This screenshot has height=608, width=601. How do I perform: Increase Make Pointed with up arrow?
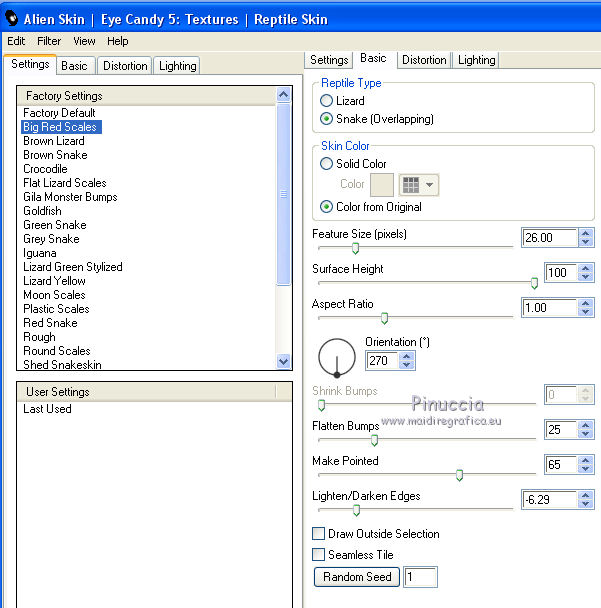586,460
